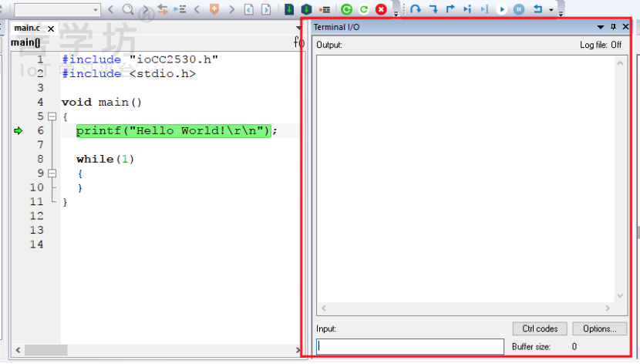Click the Step Over debug icon
Screen dimensions: 640x364
tap(416, 9)
